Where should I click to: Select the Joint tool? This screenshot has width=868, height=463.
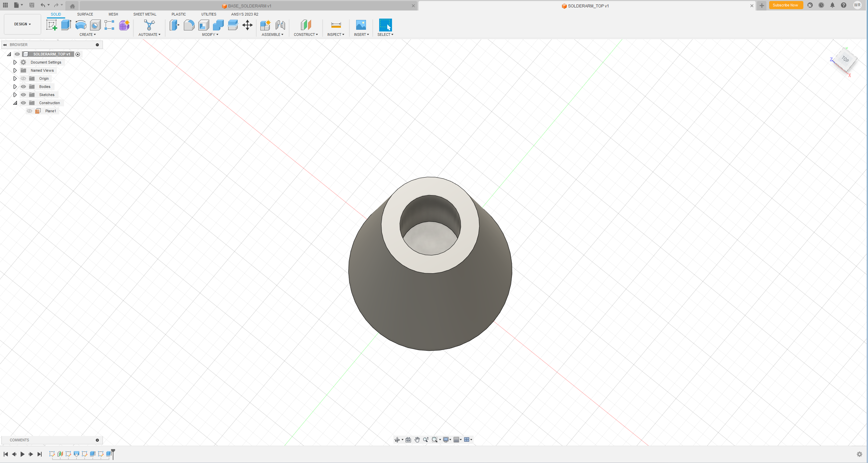(x=280, y=25)
